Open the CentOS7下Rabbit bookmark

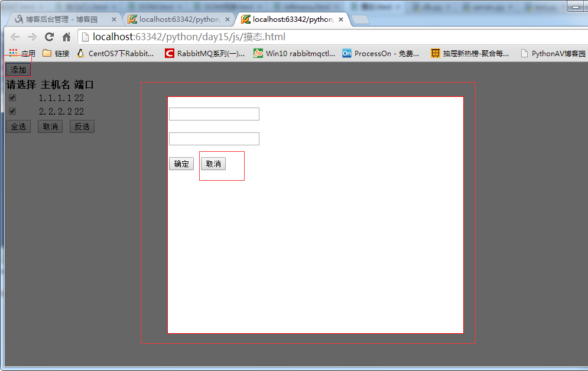point(115,53)
